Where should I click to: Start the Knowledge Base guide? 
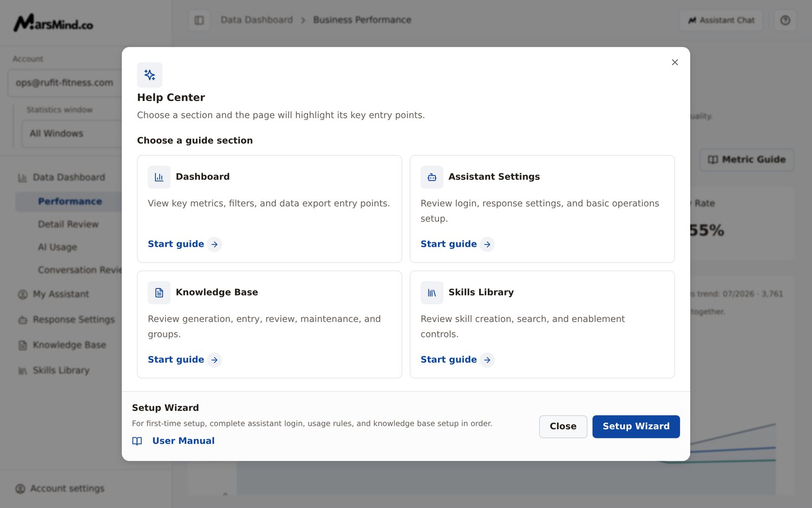(184, 360)
